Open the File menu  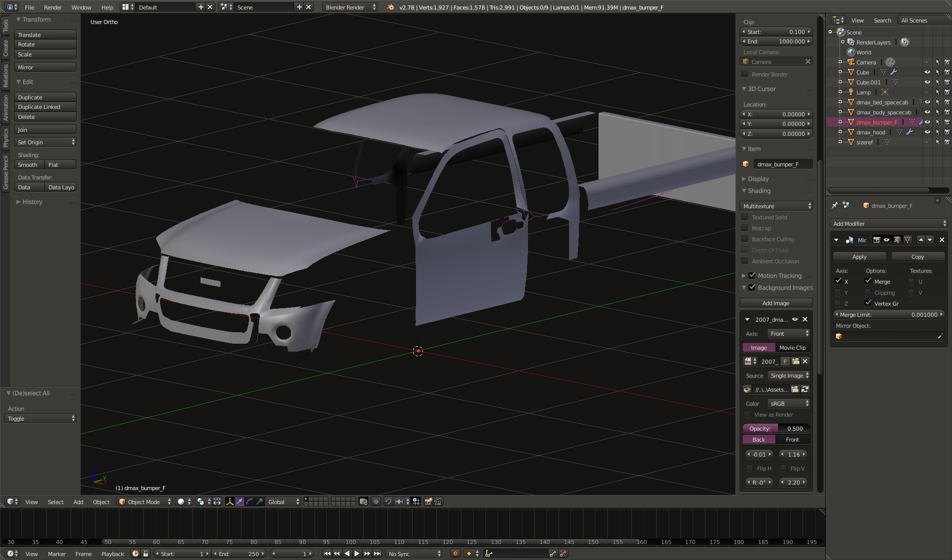29,7
